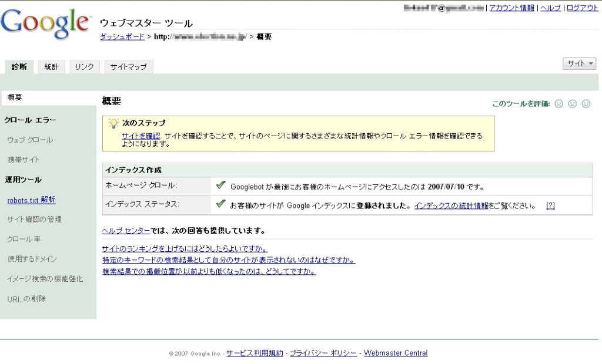Viewport: 602px width, 364px height.
Task: Select 使用するドメイン in sidebar
Action: pyautogui.click(x=32, y=259)
